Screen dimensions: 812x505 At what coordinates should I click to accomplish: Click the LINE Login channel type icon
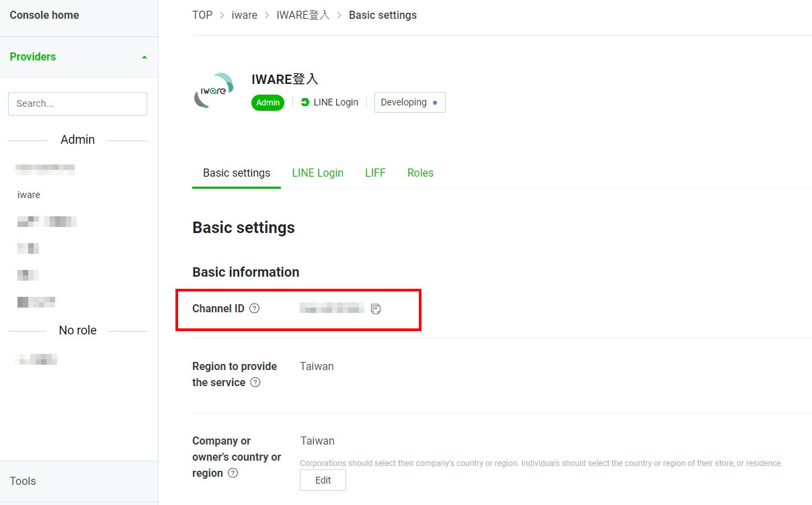click(305, 102)
